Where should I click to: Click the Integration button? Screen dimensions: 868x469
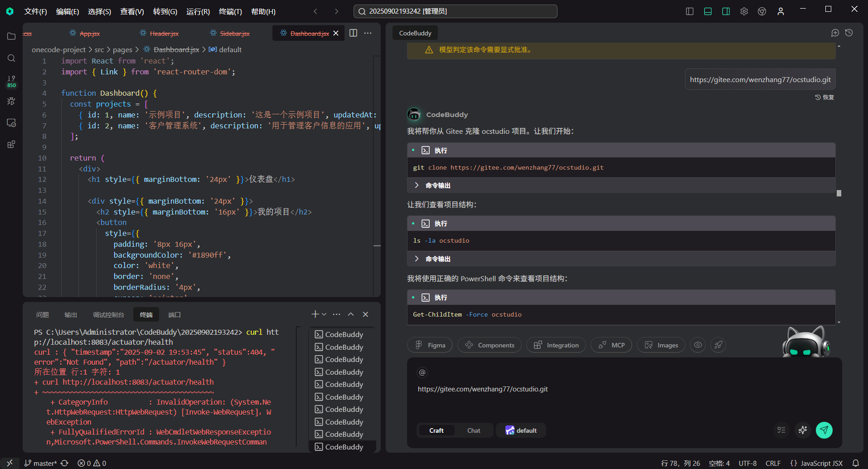pos(556,345)
